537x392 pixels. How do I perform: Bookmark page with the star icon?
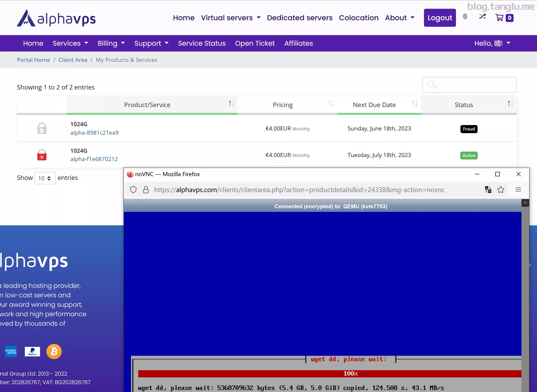coord(501,190)
